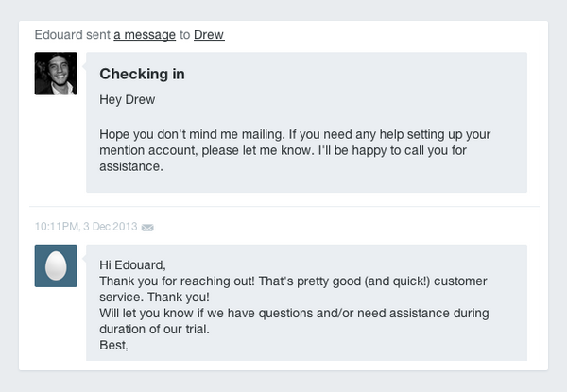Open the "a message" link
This screenshot has height=392, width=567.
[x=145, y=35]
